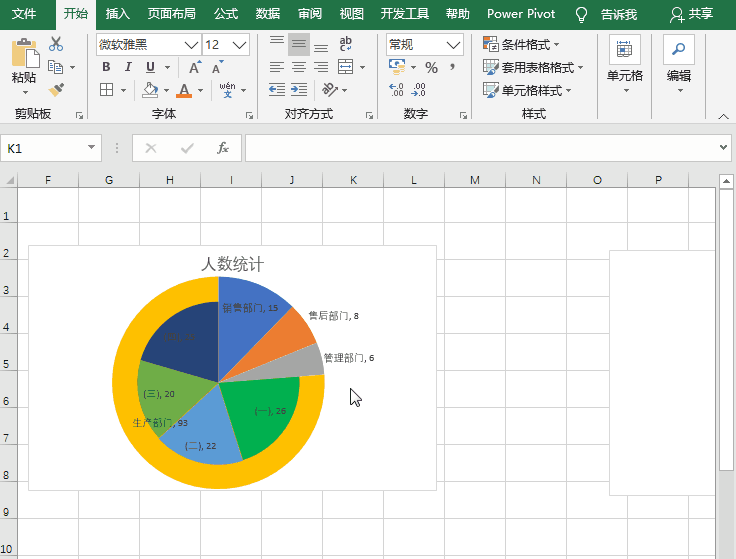The height and width of the screenshot is (559, 736).
Task: Align text left
Action: (276, 67)
